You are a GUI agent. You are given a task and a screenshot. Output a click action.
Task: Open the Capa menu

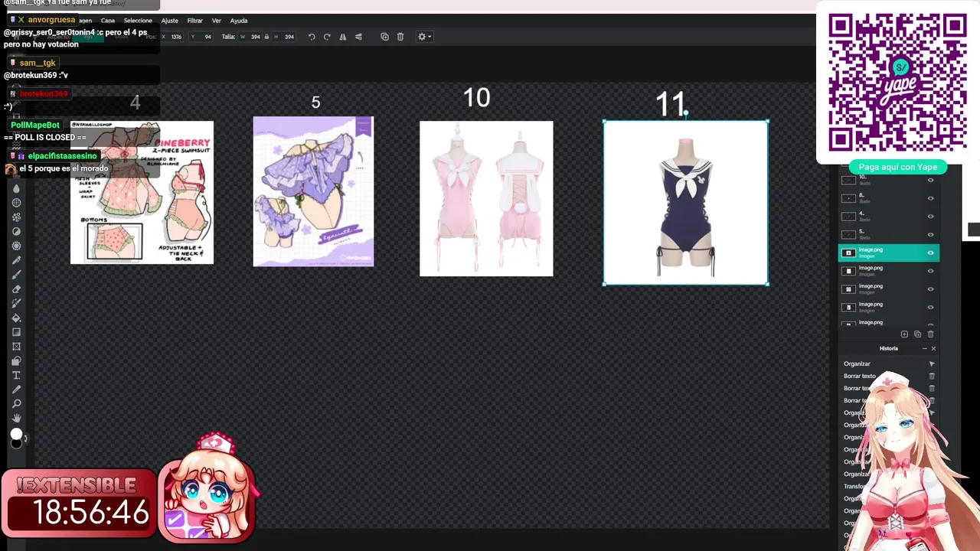tap(108, 21)
